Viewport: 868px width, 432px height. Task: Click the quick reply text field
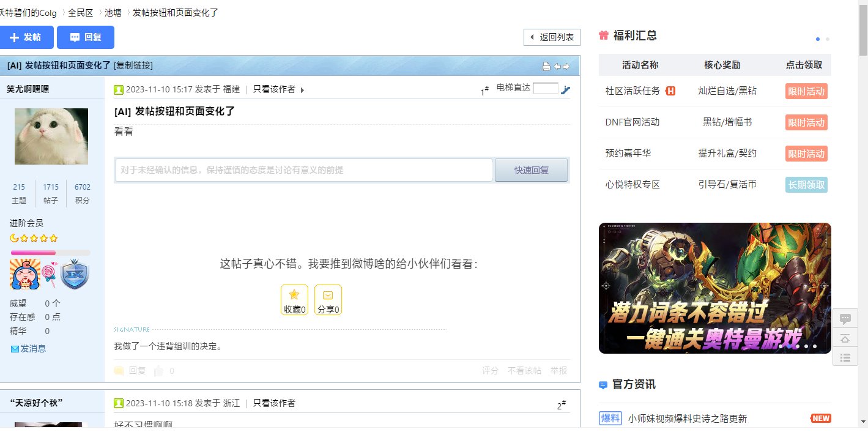coord(304,170)
